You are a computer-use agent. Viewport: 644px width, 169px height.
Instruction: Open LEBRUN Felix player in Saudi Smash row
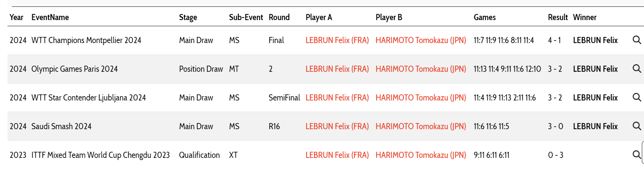click(x=337, y=126)
